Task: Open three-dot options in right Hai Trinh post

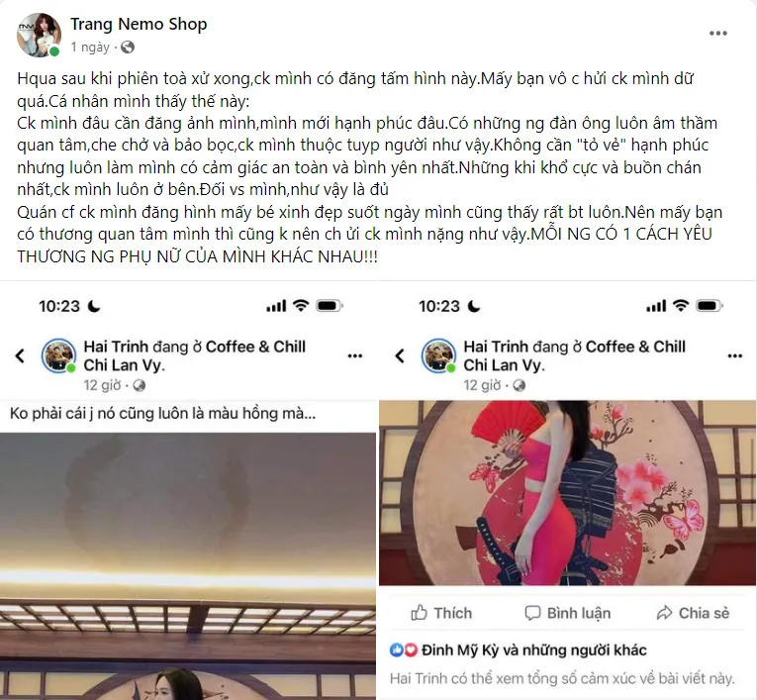Action: point(735,356)
